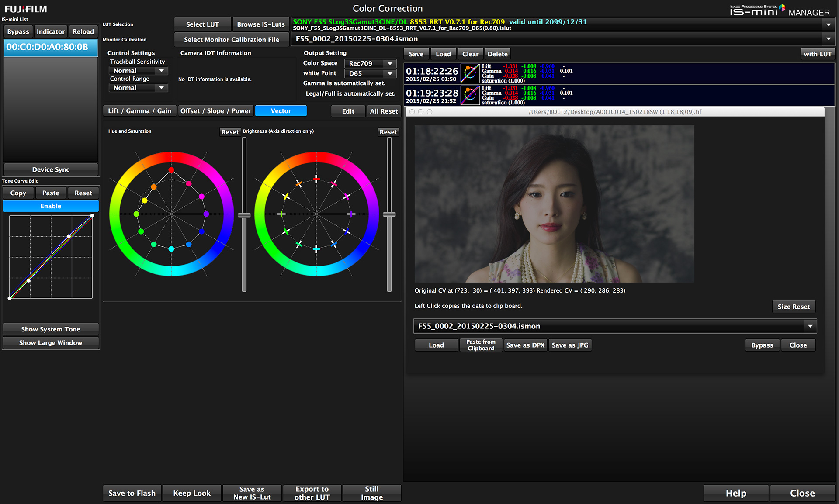Screen dimensions: 839x504
Task: Select device 00:C0:D0:A0:80:0B in IS-mini list
Action: click(51, 47)
